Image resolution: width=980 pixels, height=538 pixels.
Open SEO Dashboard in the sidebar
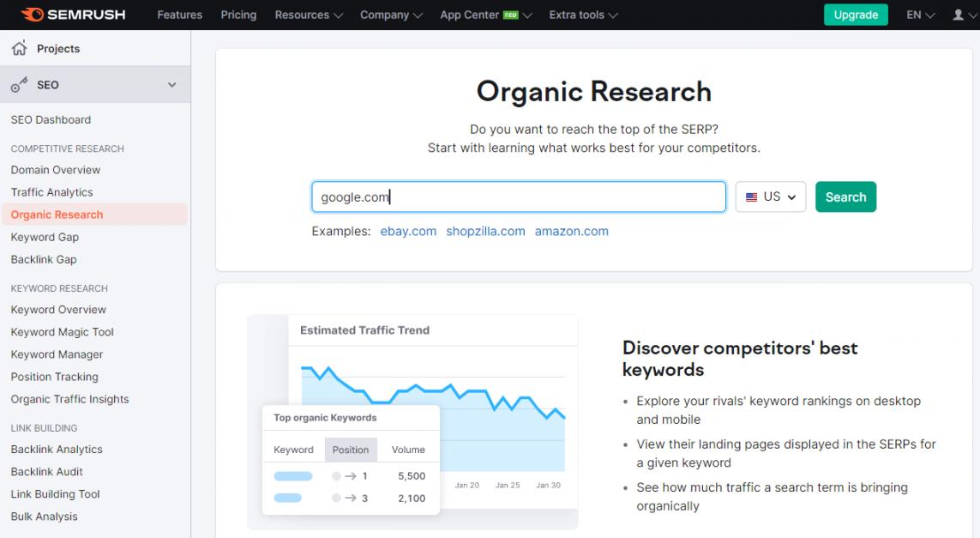[51, 119]
